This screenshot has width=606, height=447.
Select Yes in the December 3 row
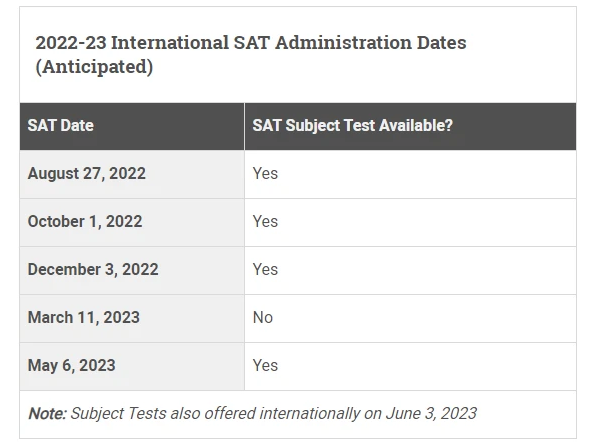pos(265,269)
